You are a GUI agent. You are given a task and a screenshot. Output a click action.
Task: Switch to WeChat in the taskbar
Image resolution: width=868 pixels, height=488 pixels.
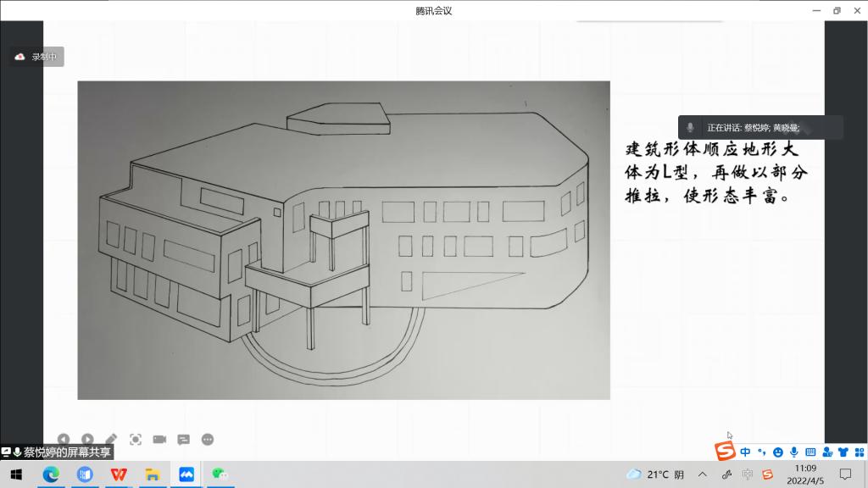[220, 474]
